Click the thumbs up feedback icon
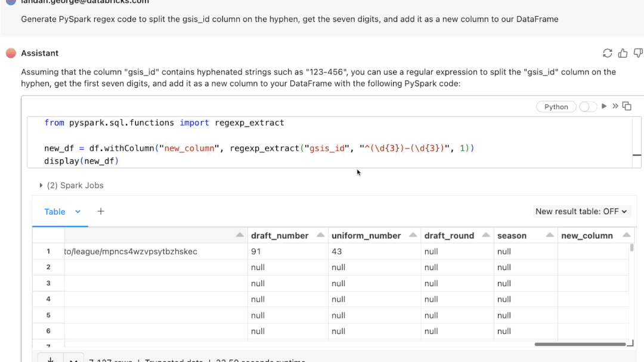The height and width of the screenshot is (362, 644). tap(622, 53)
